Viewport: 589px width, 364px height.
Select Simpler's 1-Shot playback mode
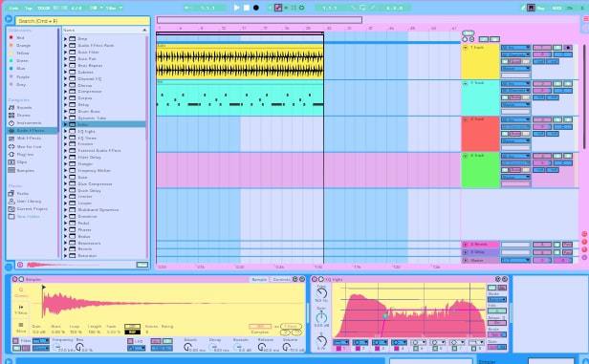pos(21,310)
